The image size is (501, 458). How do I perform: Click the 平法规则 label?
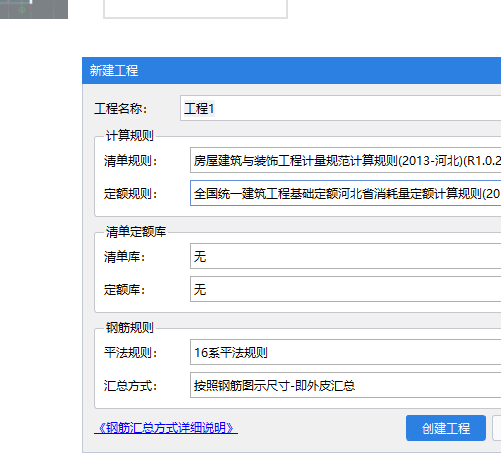coord(130,353)
